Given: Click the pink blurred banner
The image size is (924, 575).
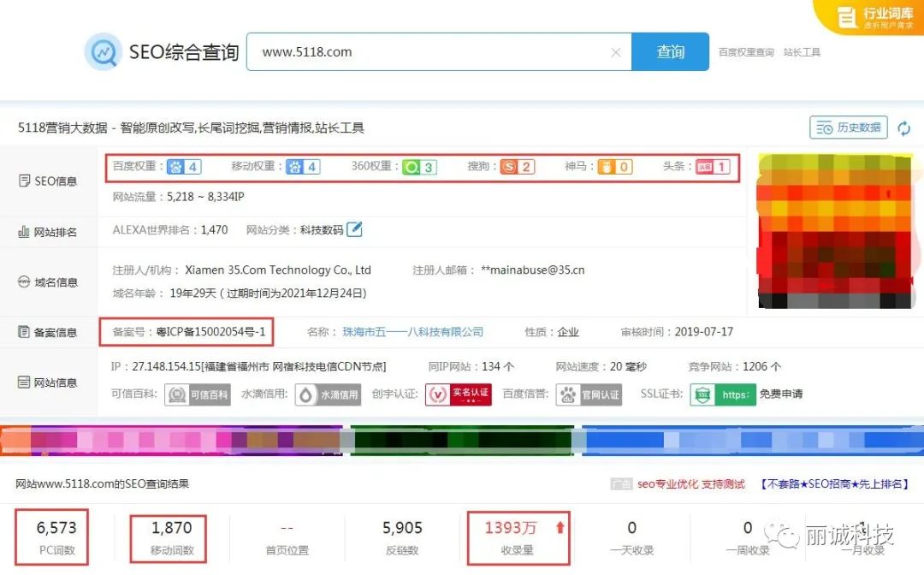Looking at the screenshot, I should point(171,440).
